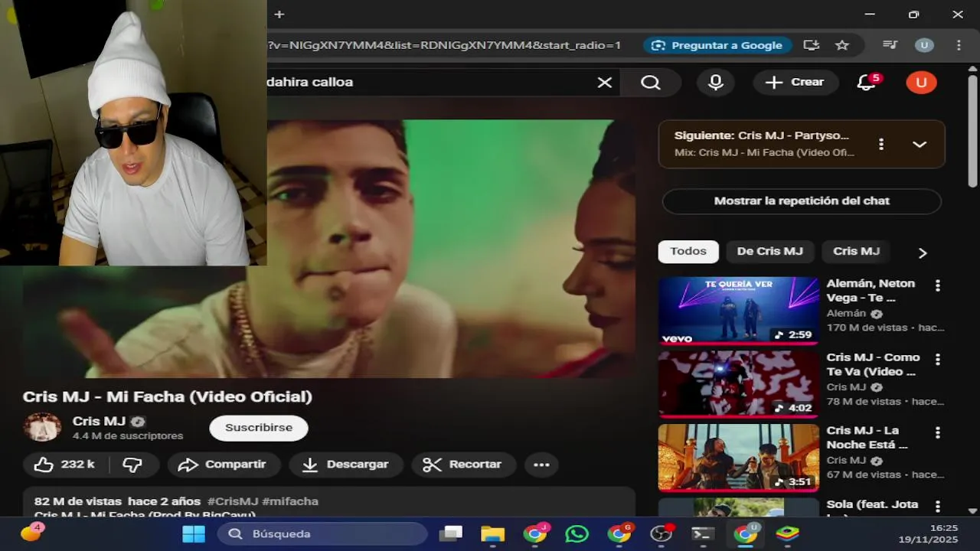Open Chrome three-dot menu
Image resolution: width=980 pixels, height=551 pixels.
click(x=959, y=45)
